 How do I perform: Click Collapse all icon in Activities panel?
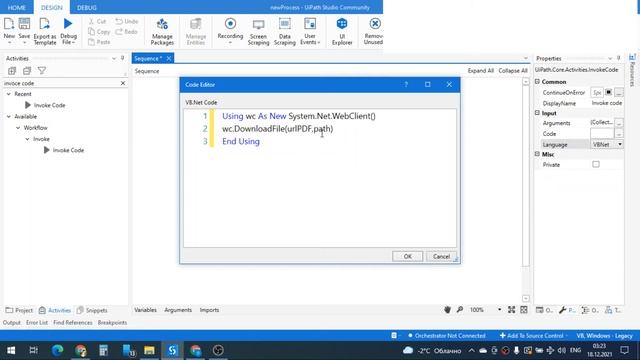click(x=27, y=71)
